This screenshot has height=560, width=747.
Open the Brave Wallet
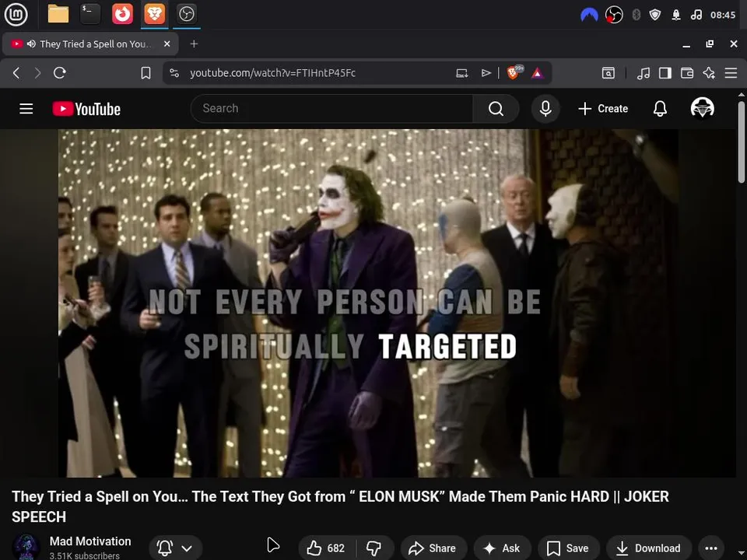pos(687,73)
